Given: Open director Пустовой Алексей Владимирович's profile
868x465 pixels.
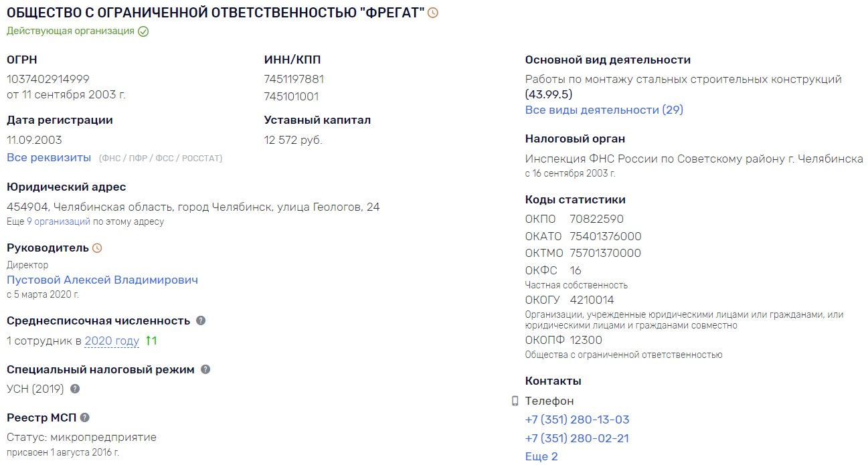Looking at the screenshot, I should (102, 280).
